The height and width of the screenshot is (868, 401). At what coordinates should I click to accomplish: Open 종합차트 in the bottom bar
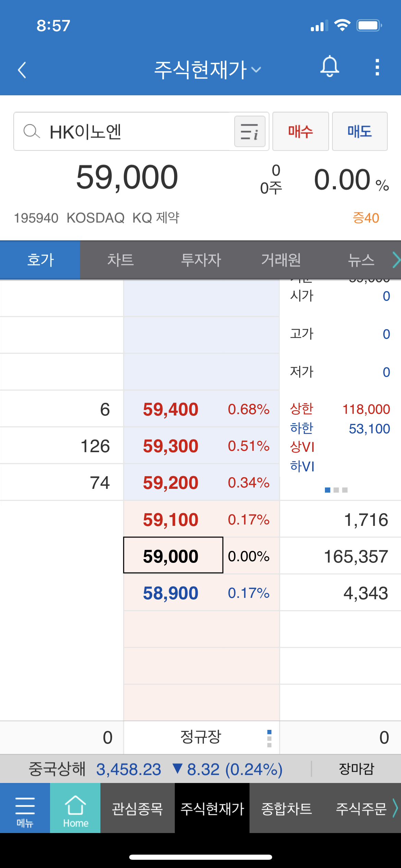coord(287,808)
